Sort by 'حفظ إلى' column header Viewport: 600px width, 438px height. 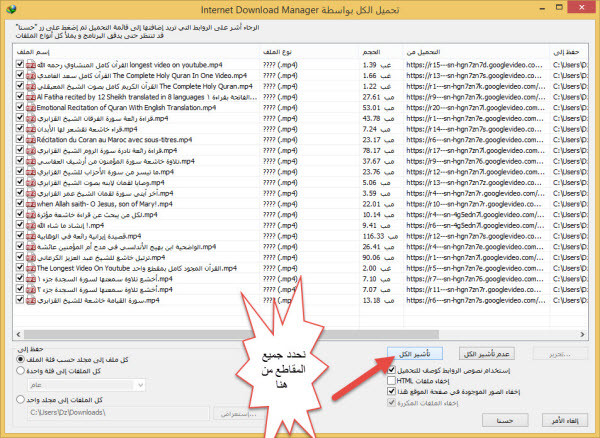point(569,52)
